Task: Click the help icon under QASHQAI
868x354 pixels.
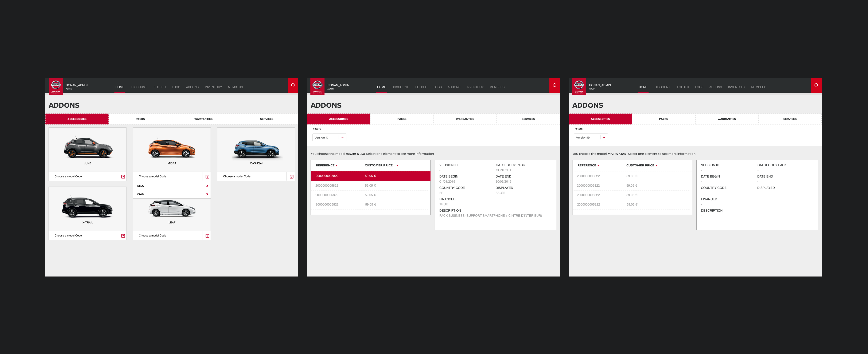Action: [291, 177]
